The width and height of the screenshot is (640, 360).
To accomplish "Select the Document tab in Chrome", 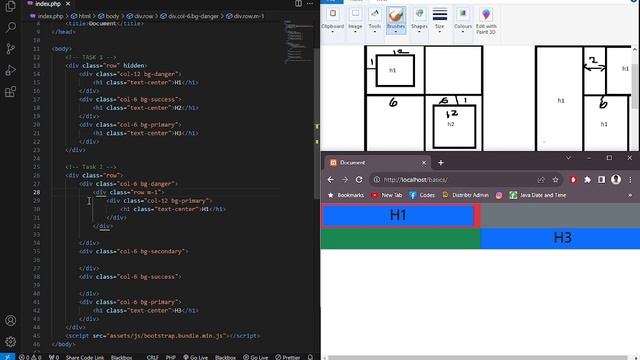I will 378,162.
